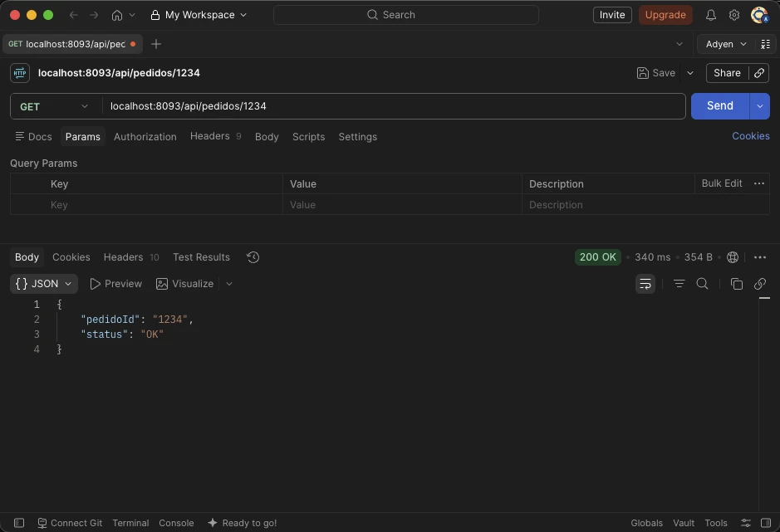Click the Share button

pos(727,73)
